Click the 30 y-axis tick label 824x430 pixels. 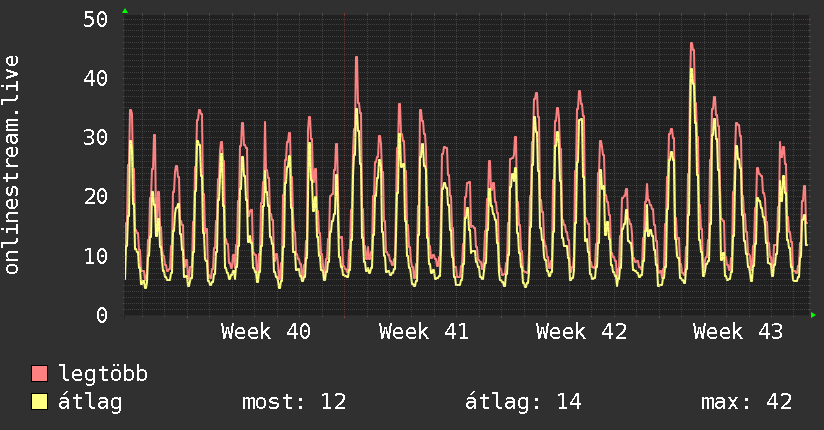(95, 138)
